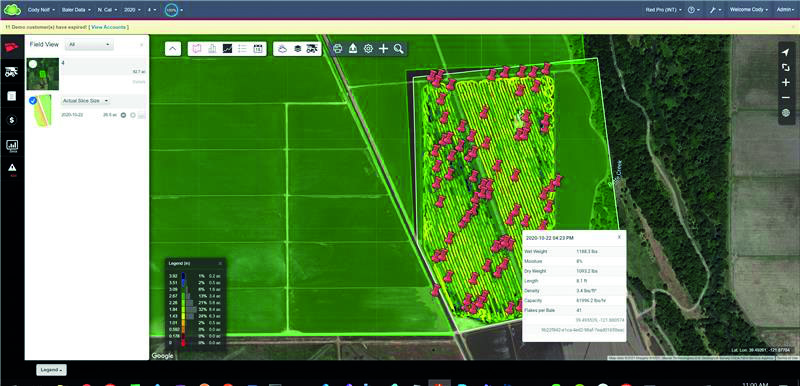Image resolution: width=800 pixels, height=386 pixels.
Task: Zoom in with the map plus control
Action: click(x=786, y=83)
